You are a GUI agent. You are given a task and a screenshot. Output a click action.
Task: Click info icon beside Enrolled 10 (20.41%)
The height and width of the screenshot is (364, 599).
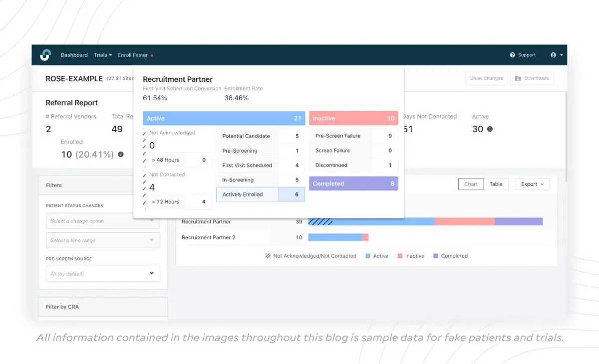click(x=120, y=155)
